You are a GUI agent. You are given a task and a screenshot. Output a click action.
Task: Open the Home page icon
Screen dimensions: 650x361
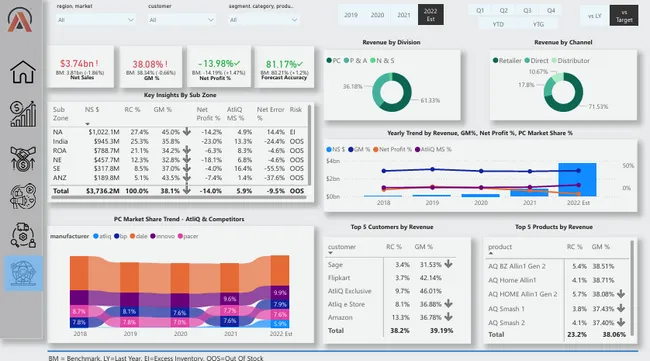click(23, 72)
